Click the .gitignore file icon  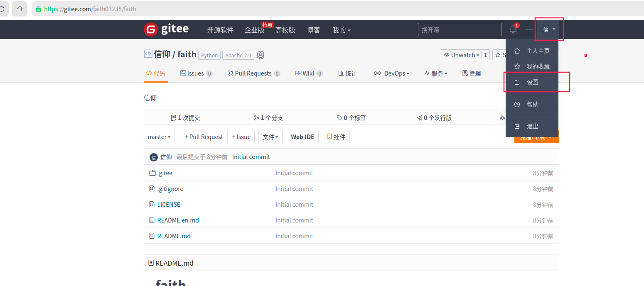tap(152, 188)
